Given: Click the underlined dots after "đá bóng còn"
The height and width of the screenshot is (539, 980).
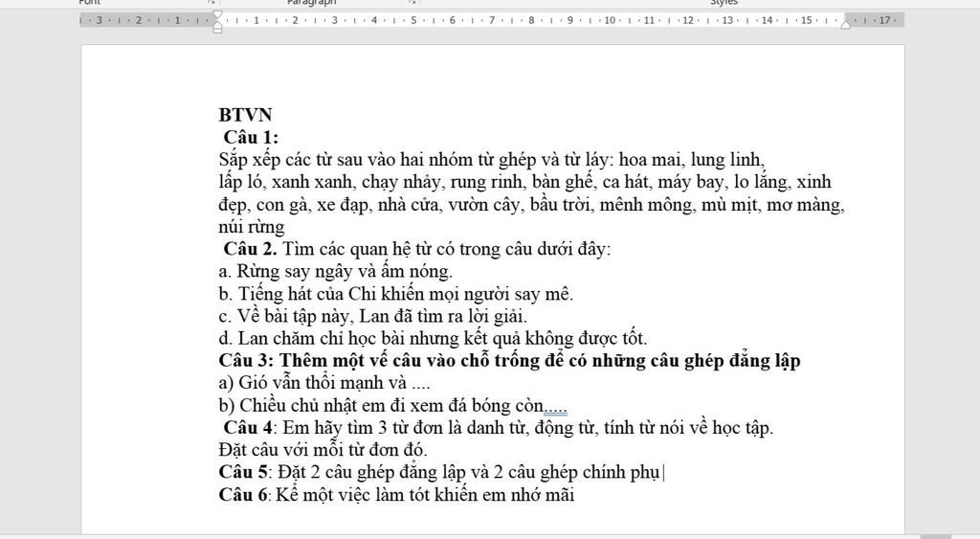Looking at the screenshot, I should tap(556, 410).
